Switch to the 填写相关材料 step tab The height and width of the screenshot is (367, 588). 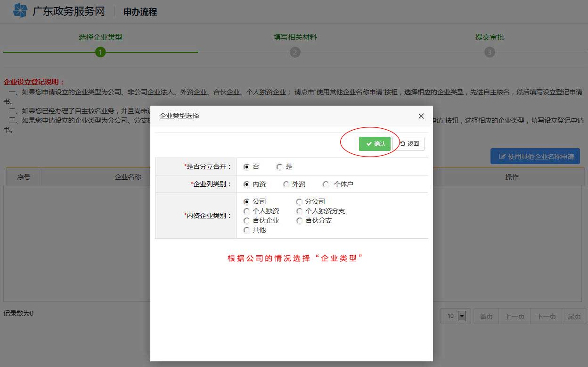[x=295, y=37]
